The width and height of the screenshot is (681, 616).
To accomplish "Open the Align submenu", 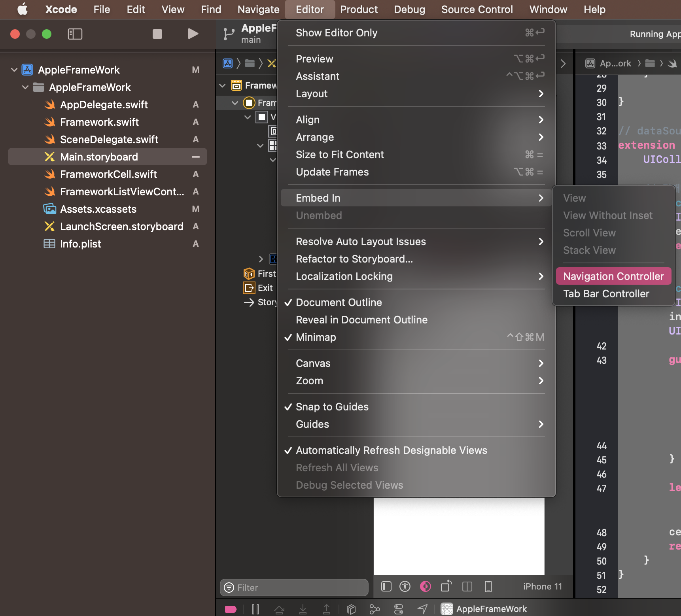I will click(x=416, y=120).
